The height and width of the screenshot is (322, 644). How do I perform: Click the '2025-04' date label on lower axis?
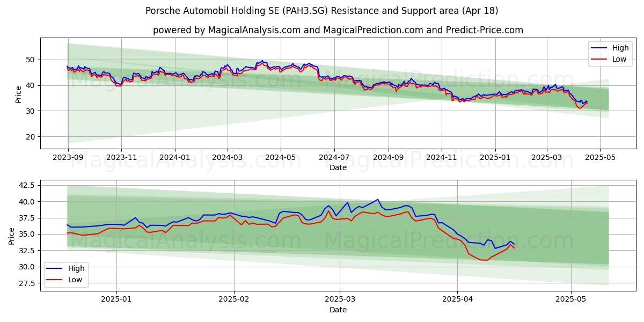457,299
